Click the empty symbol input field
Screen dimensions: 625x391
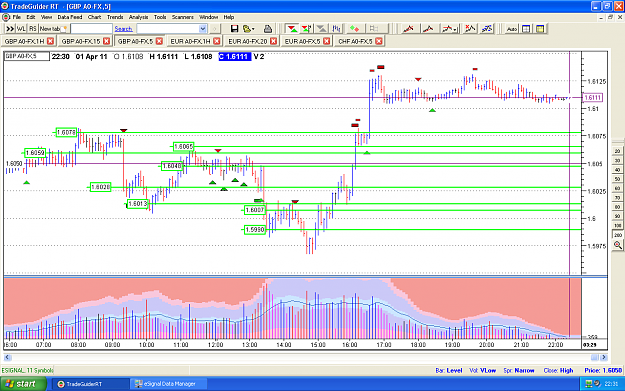point(91,29)
